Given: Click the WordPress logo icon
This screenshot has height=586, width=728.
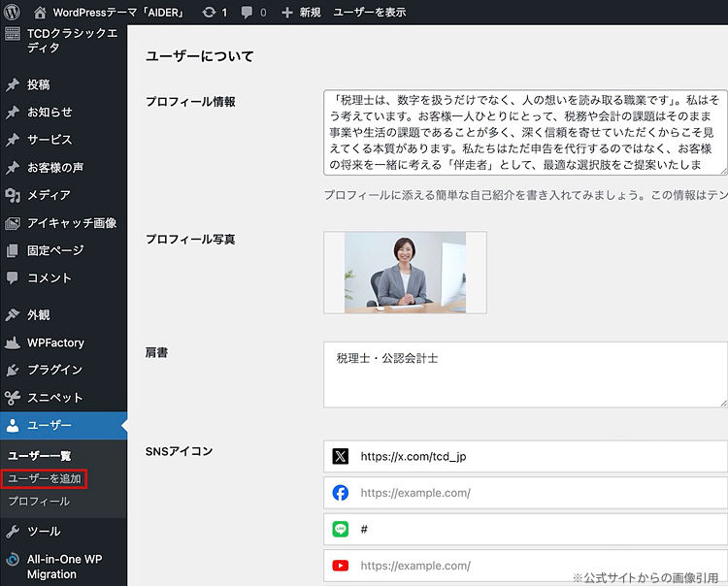Looking at the screenshot, I should coord(12,12).
